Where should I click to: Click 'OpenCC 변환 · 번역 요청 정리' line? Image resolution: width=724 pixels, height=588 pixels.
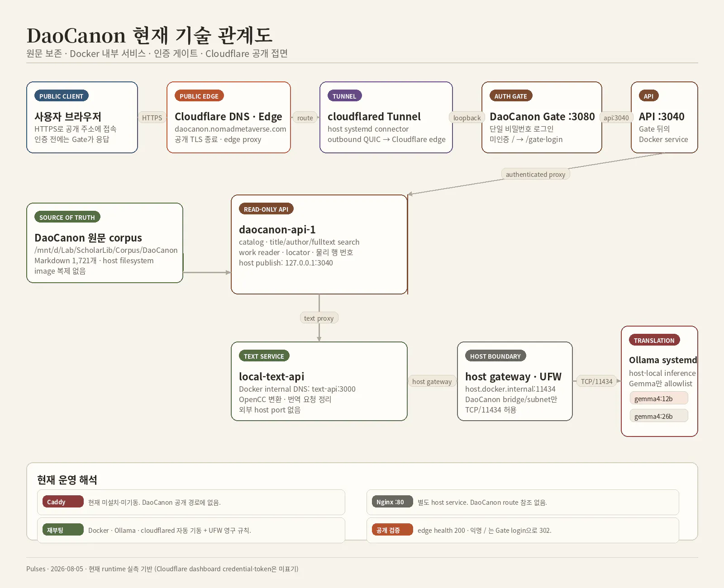285,399
